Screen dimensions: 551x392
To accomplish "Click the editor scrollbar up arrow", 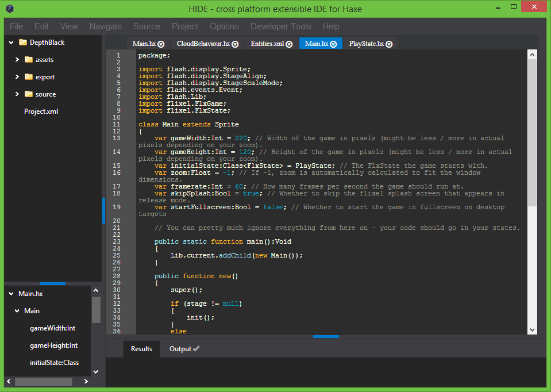I will [x=532, y=55].
